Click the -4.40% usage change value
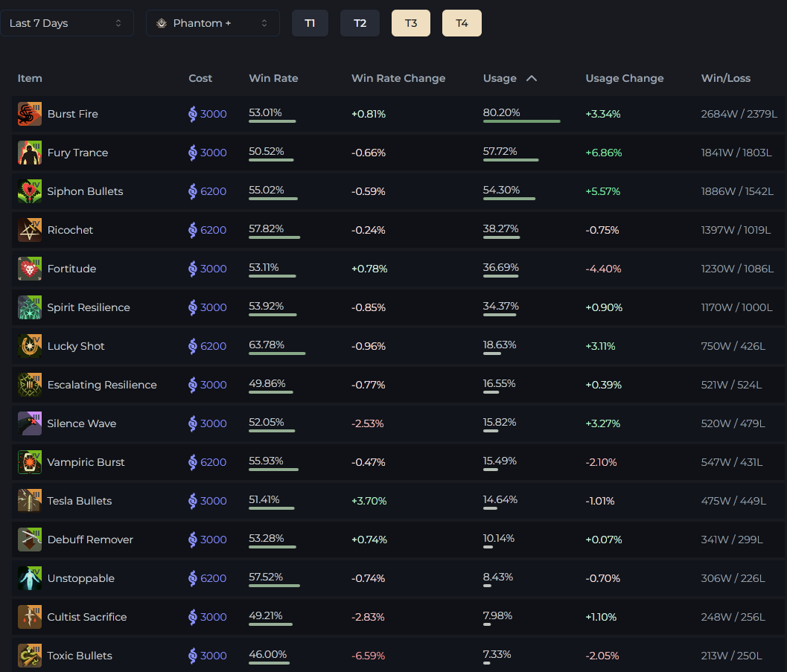The width and height of the screenshot is (787, 672). click(x=603, y=269)
